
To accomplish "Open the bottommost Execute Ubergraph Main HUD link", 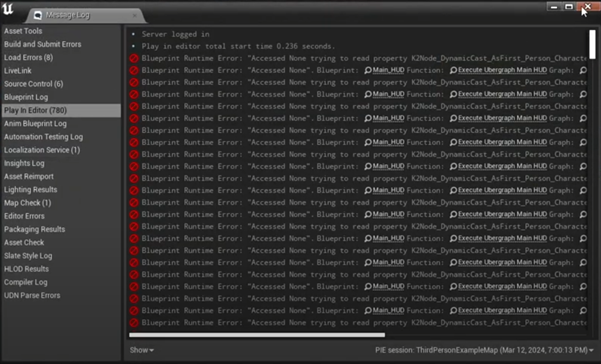I will (x=502, y=310).
